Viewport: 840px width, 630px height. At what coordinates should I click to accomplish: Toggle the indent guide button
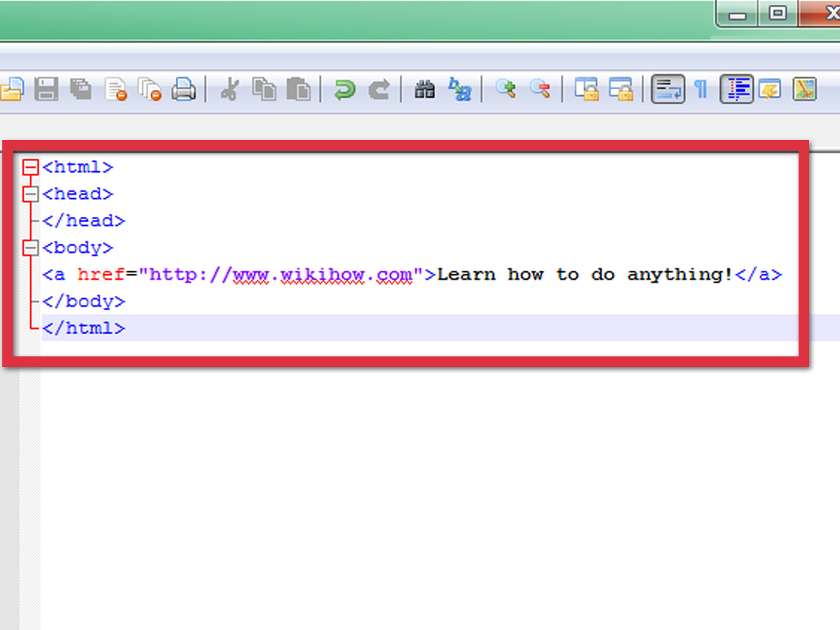coord(737,89)
